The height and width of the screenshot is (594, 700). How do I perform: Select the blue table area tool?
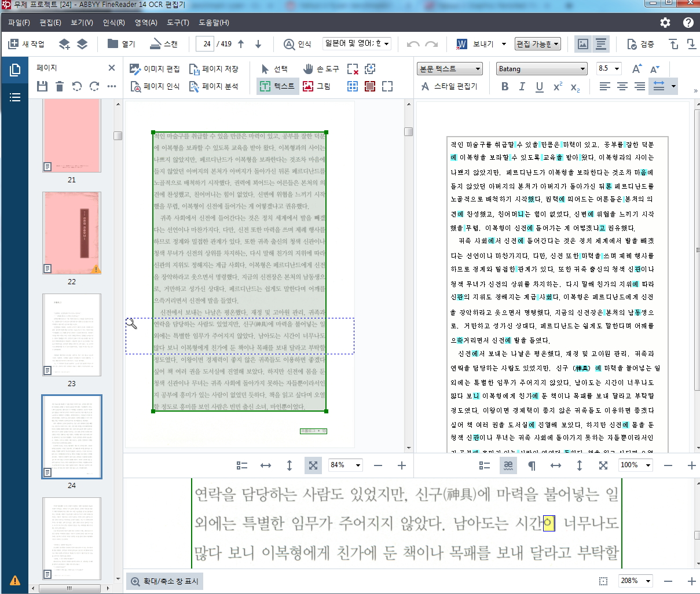pos(353,86)
